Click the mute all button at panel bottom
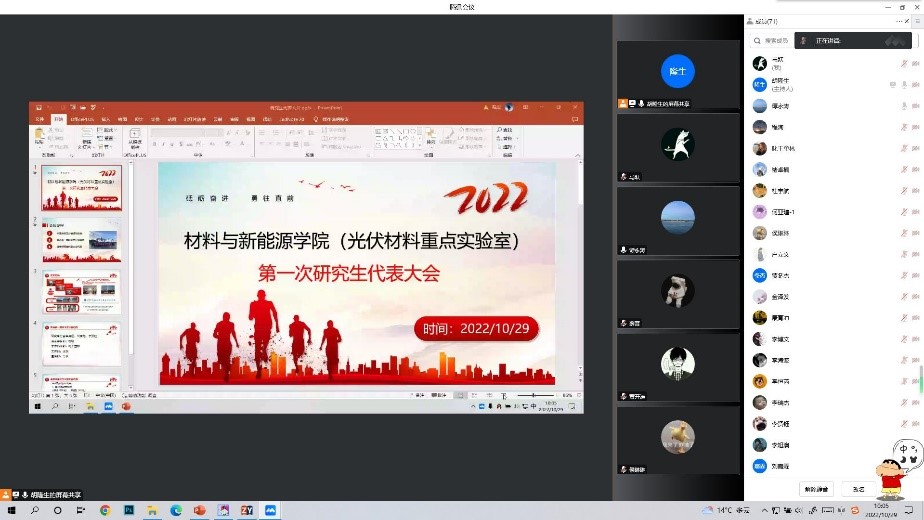 pos(817,489)
